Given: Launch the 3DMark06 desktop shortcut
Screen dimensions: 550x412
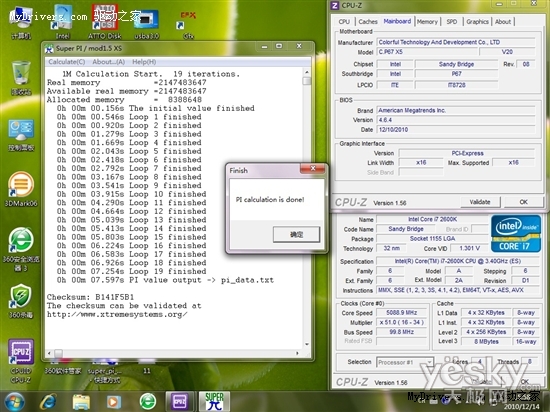Looking at the screenshot, I should 21,188.
